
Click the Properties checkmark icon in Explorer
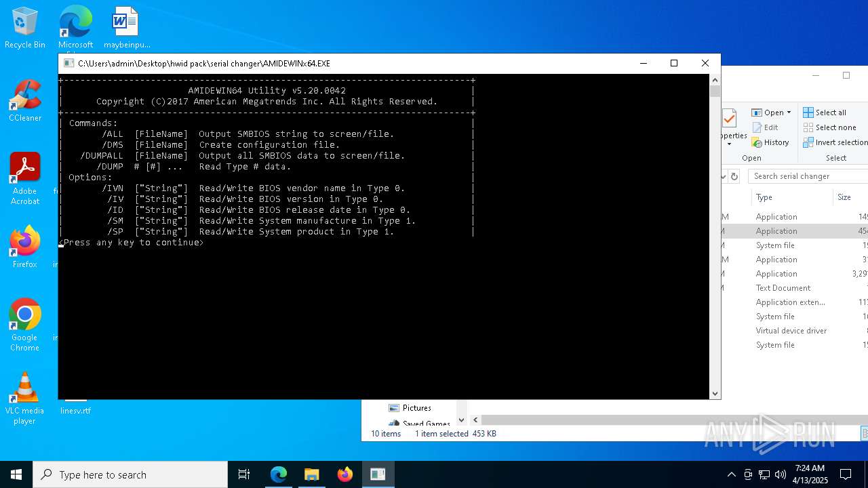[730, 119]
